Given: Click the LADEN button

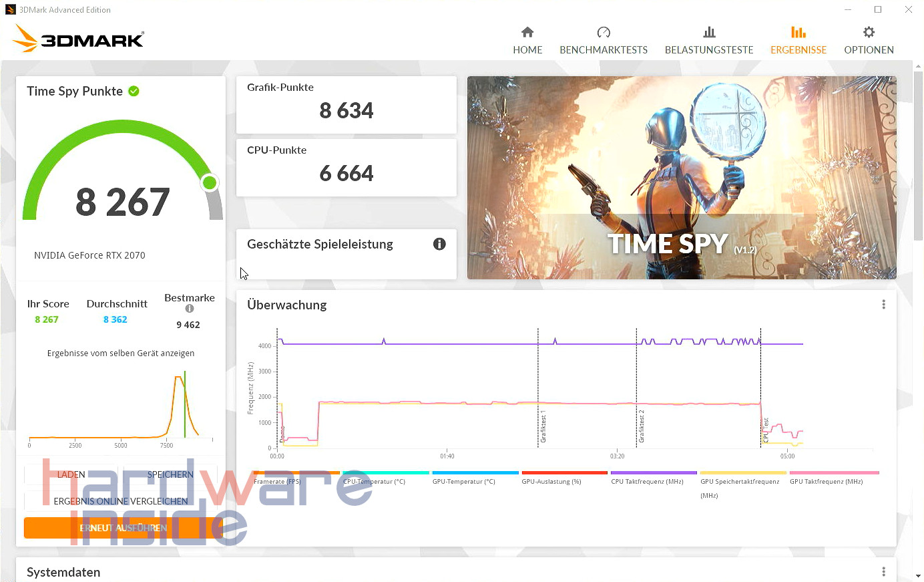Looking at the screenshot, I should pyautogui.click(x=71, y=474).
